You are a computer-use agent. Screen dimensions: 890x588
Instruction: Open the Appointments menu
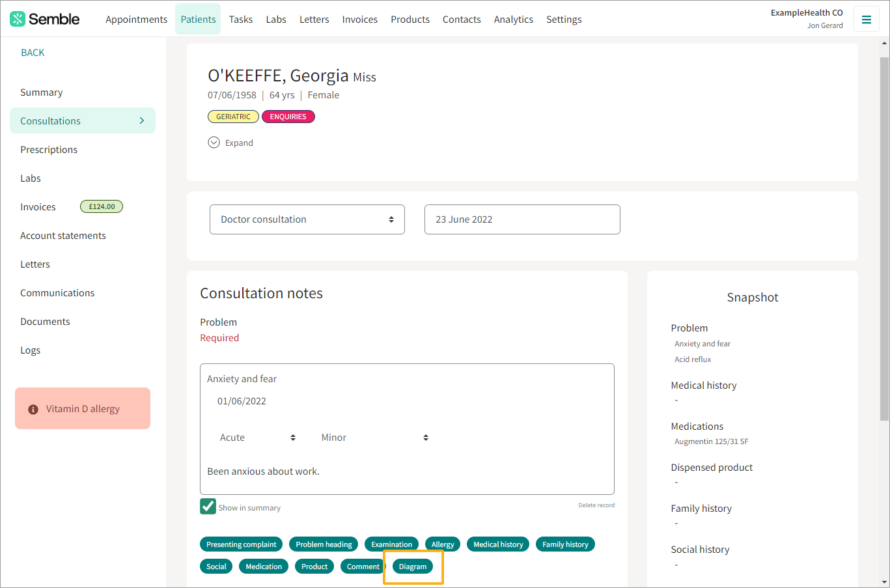[136, 20]
